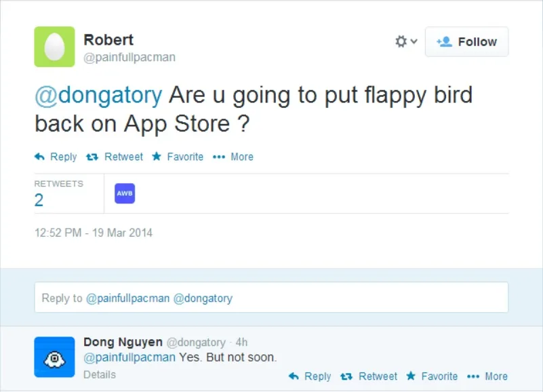Retweet Robert's main tweet

(115, 157)
